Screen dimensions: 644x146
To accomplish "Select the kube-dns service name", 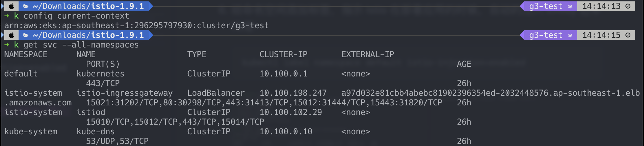I will coord(96,132).
